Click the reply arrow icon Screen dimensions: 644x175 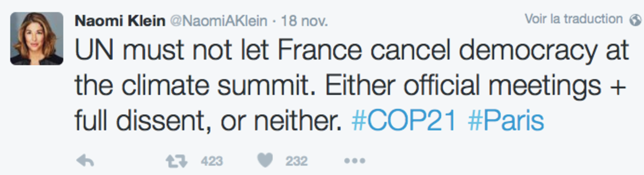tap(85, 161)
